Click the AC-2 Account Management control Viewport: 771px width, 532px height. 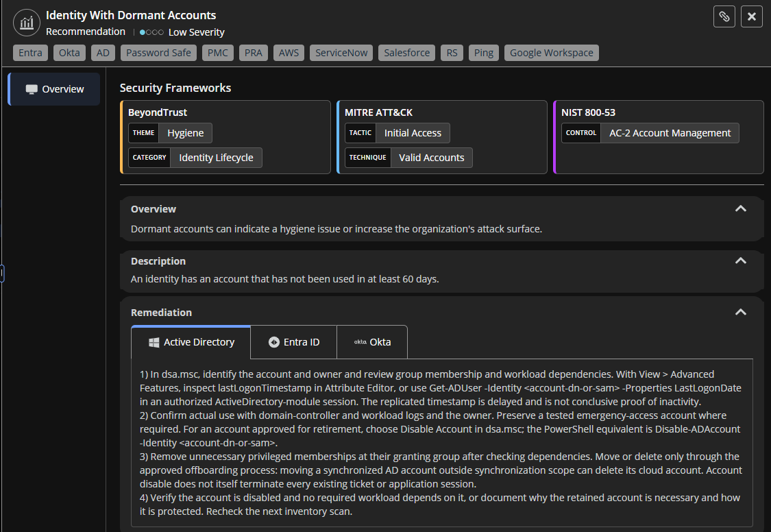(670, 133)
